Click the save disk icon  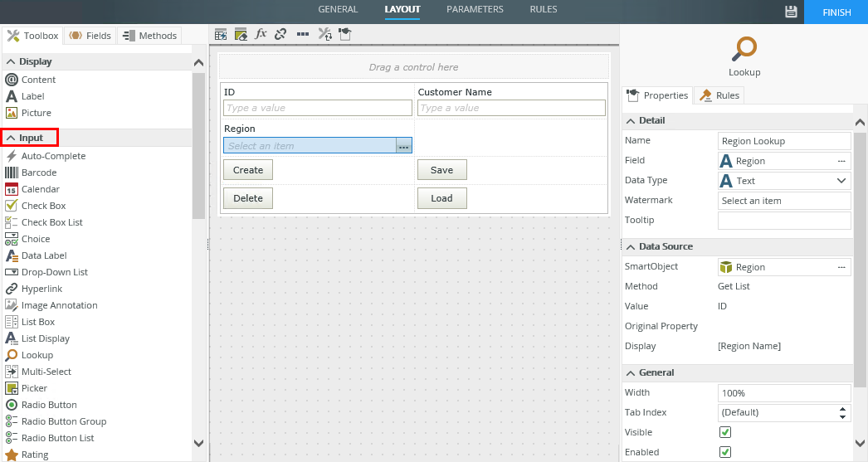791,12
